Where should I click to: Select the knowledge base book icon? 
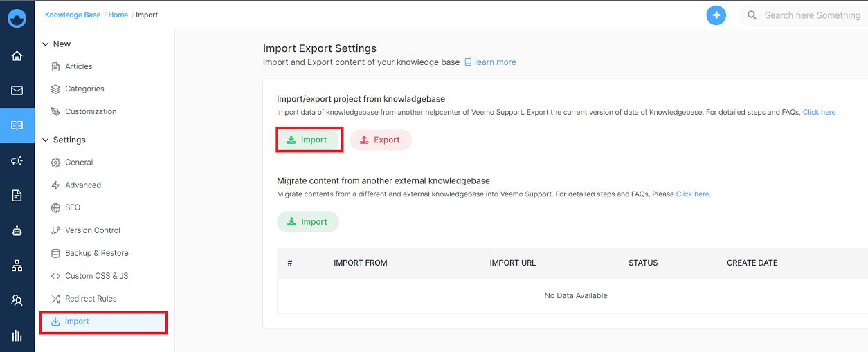(x=17, y=125)
